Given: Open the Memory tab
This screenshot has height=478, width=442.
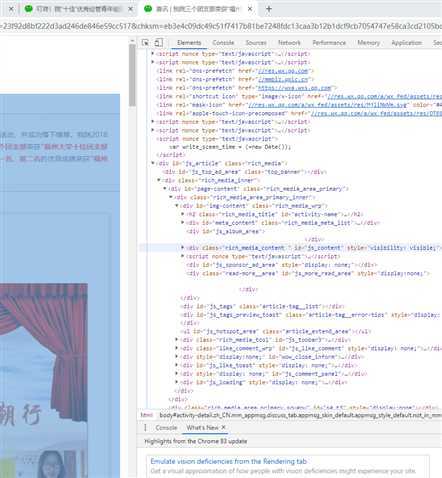Looking at the screenshot, I should click(368, 43).
